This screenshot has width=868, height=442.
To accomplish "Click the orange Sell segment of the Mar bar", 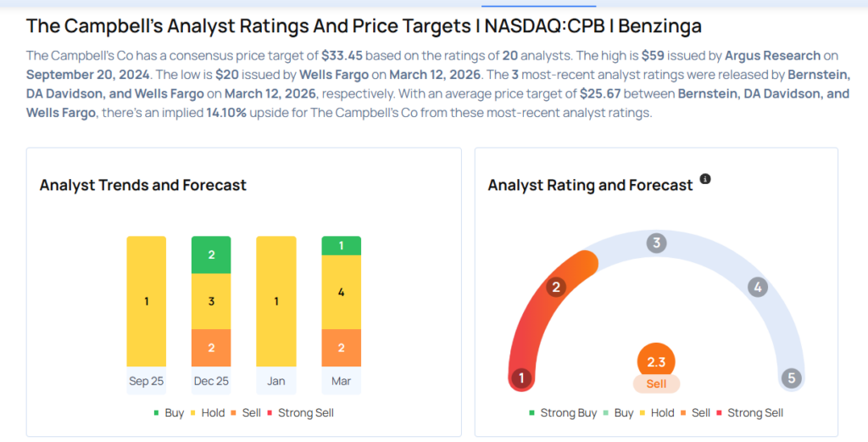I will (341, 348).
